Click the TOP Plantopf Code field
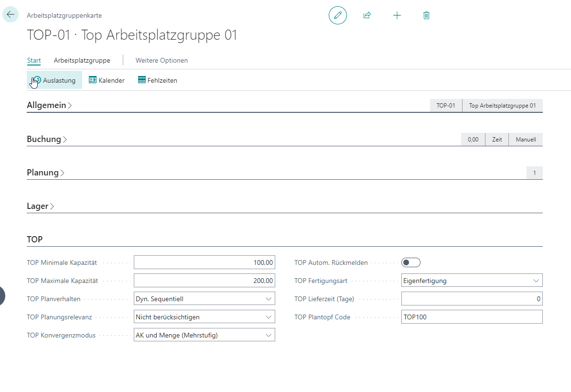The image size is (571, 392). pyautogui.click(x=472, y=317)
